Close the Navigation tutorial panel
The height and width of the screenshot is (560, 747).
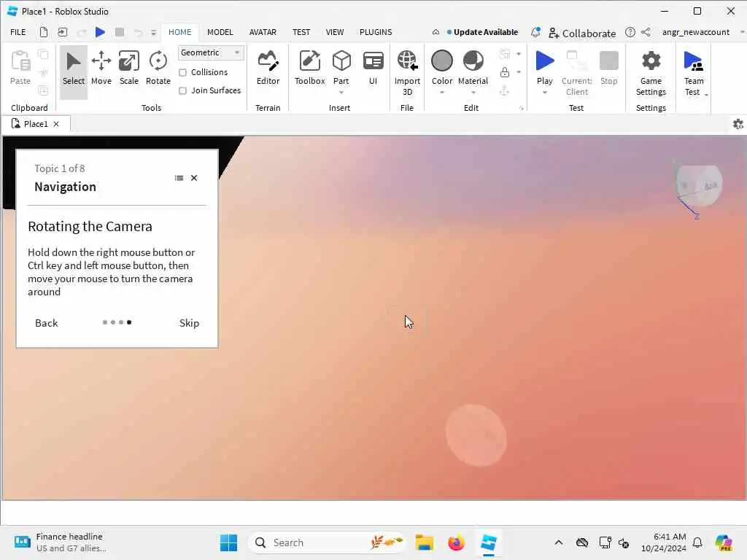coord(194,178)
